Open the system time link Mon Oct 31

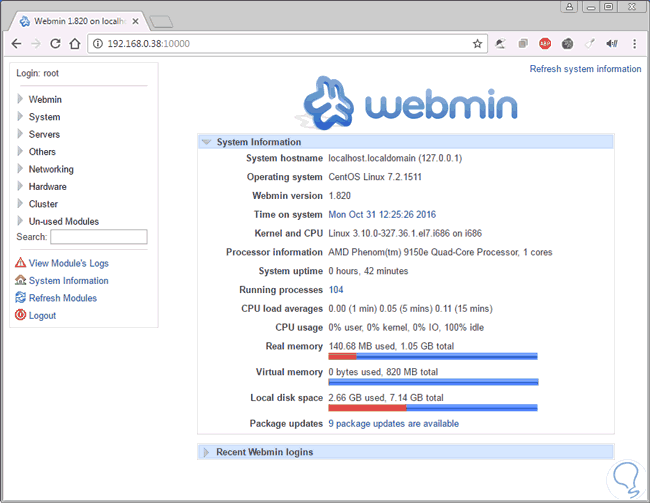tap(382, 214)
